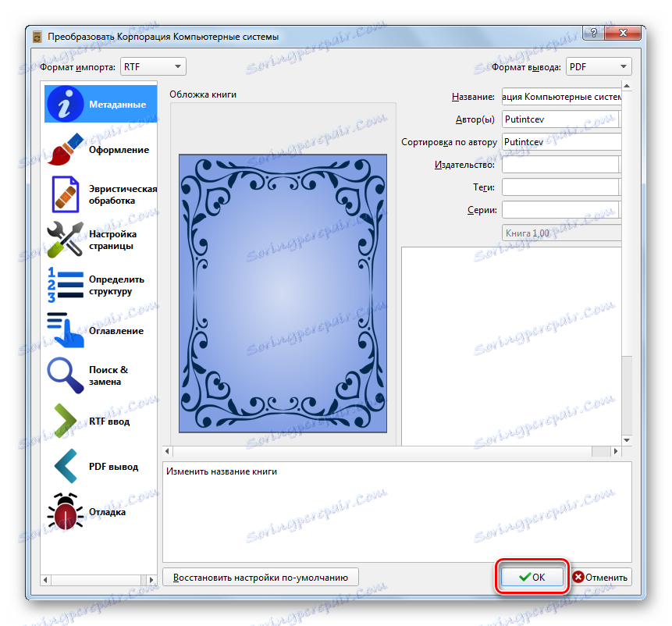Click the vertical scrollbar down arrow

click(627, 440)
